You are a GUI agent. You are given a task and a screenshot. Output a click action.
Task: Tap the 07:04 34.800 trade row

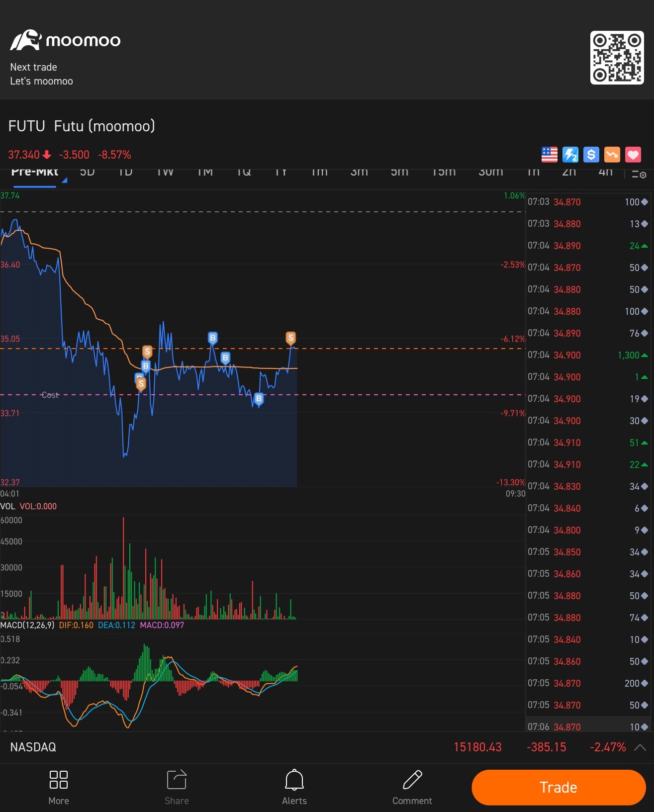click(588, 530)
